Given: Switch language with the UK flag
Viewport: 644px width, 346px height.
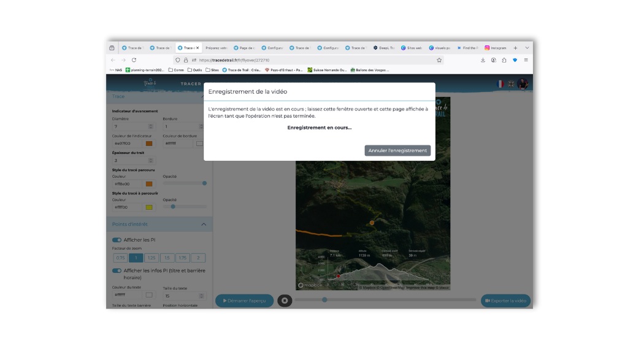Looking at the screenshot, I should [x=511, y=83].
